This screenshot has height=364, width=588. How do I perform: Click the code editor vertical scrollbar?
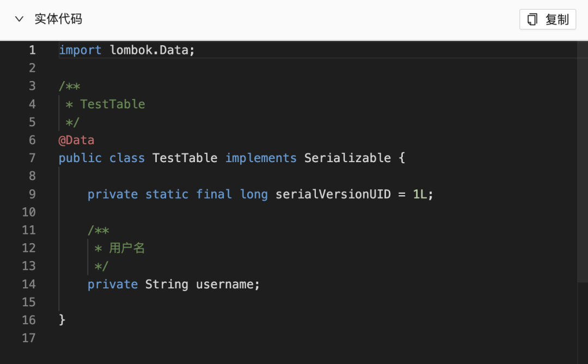coord(582,163)
